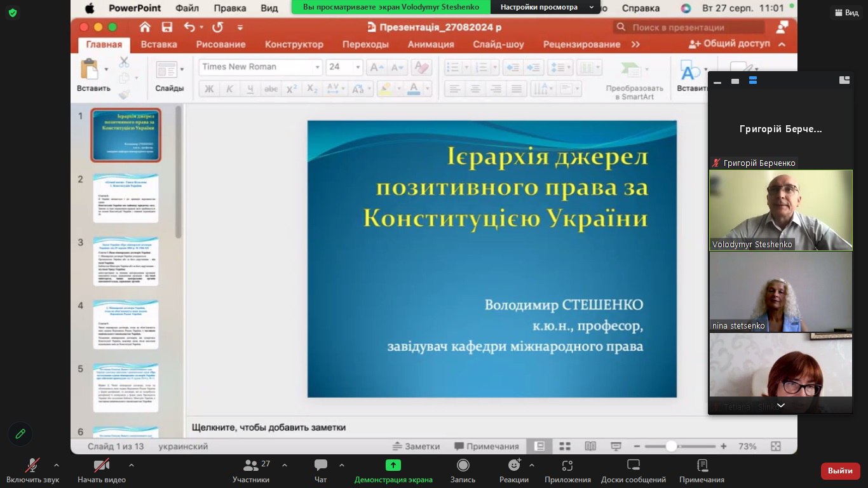Toggle bold formatting button Ж
The image size is (868, 488).
(209, 89)
